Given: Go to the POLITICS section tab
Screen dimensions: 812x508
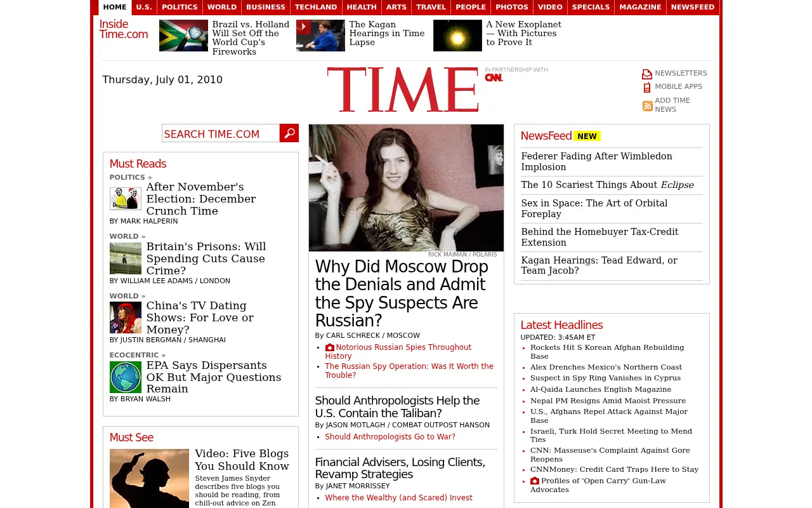Looking at the screenshot, I should pos(180,7).
